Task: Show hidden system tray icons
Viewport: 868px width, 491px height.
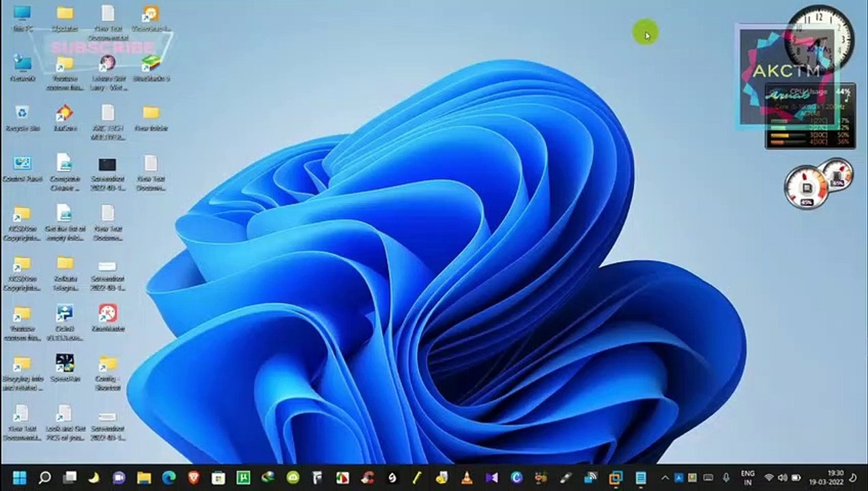Action: tap(665, 478)
